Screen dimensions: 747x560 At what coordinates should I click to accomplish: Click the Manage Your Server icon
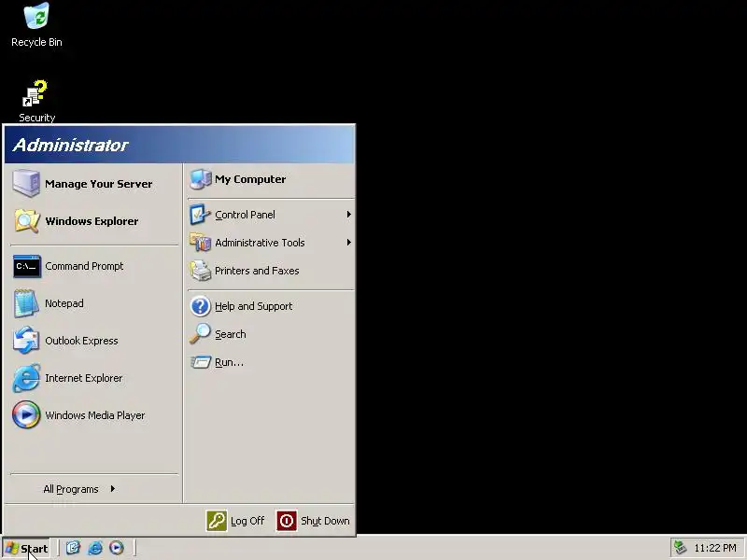pyautogui.click(x=26, y=183)
